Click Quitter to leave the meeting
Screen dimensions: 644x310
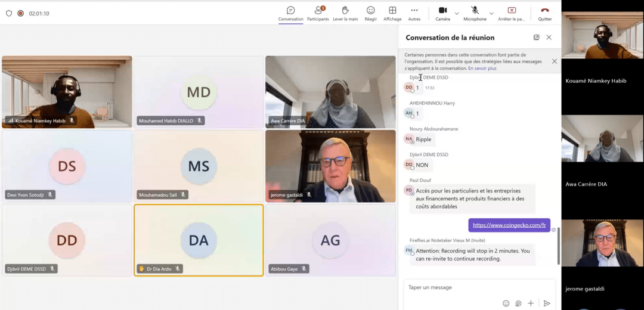544,13
